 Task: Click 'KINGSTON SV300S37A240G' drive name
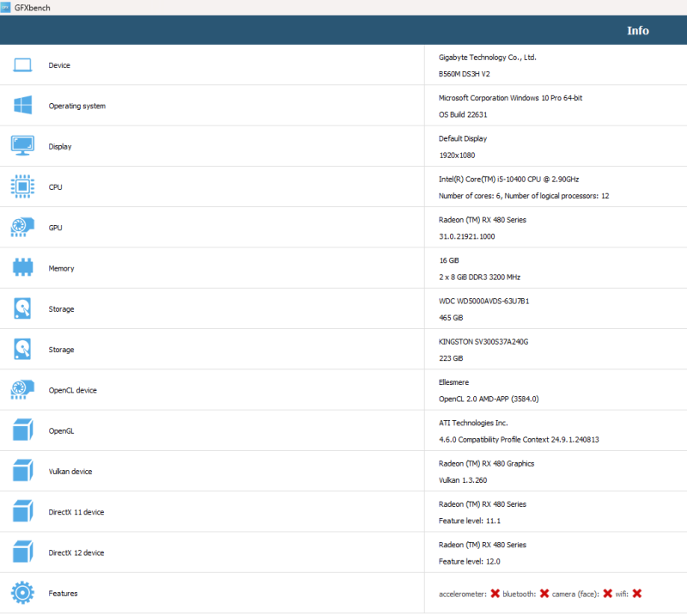(x=483, y=342)
